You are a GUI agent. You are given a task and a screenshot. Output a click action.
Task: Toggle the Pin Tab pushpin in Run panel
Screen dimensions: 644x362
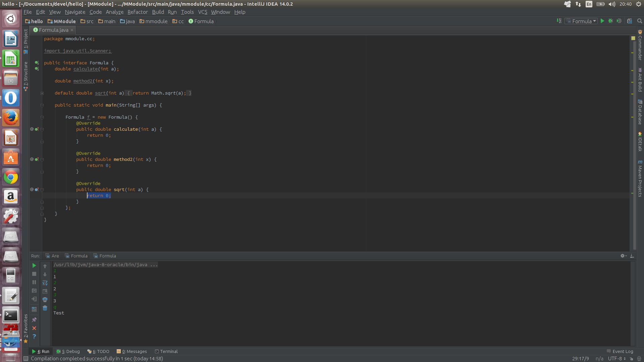point(34,320)
